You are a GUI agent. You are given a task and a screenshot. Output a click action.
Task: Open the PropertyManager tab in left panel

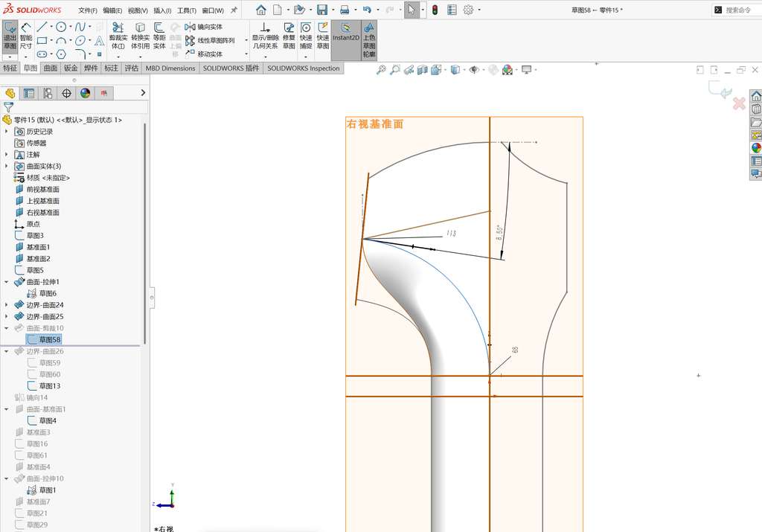29,93
